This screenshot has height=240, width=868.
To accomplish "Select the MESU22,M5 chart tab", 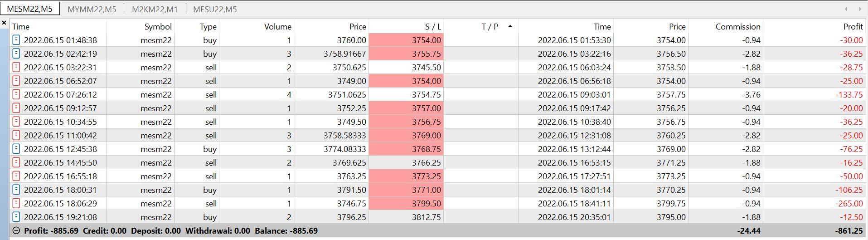I will point(215,9).
